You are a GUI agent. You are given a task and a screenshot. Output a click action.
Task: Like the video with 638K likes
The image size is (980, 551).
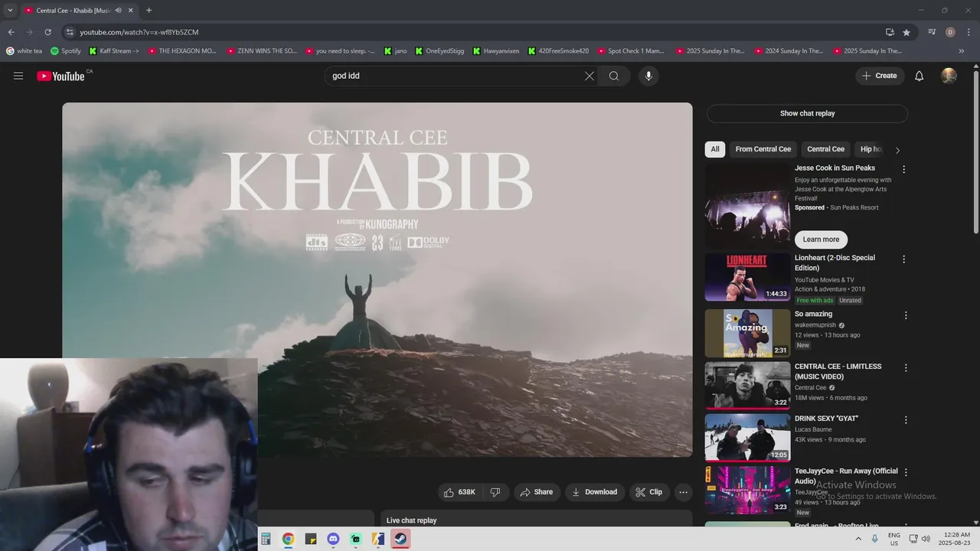(459, 492)
